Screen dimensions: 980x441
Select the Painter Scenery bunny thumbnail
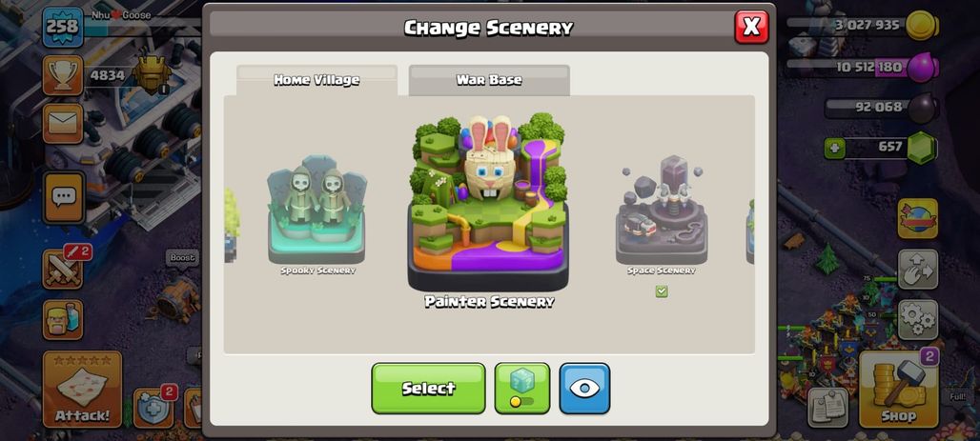point(488,203)
